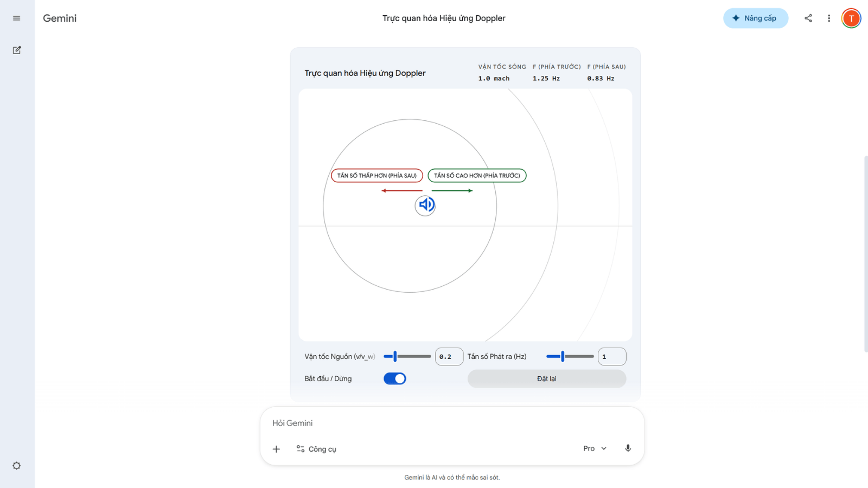Click the user profile avatar

click(851, 18)
